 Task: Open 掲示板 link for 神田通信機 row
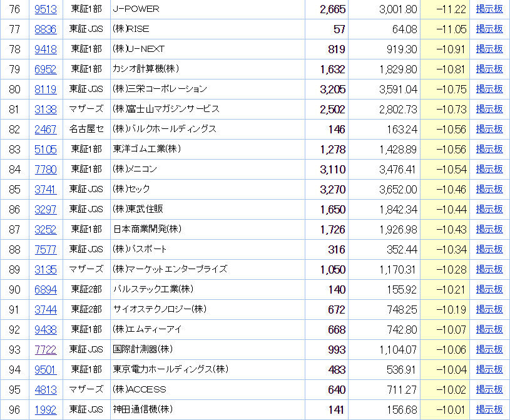(489, 409)
